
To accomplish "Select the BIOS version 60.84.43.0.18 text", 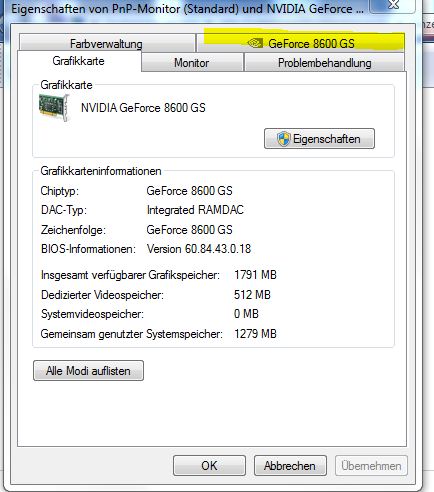I will tap(199, 249).
